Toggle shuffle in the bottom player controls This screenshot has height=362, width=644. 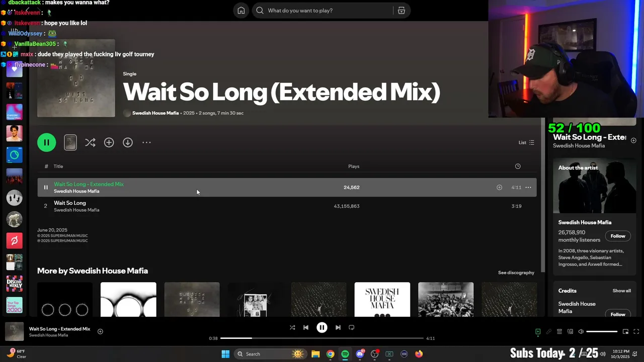(292, 327)
